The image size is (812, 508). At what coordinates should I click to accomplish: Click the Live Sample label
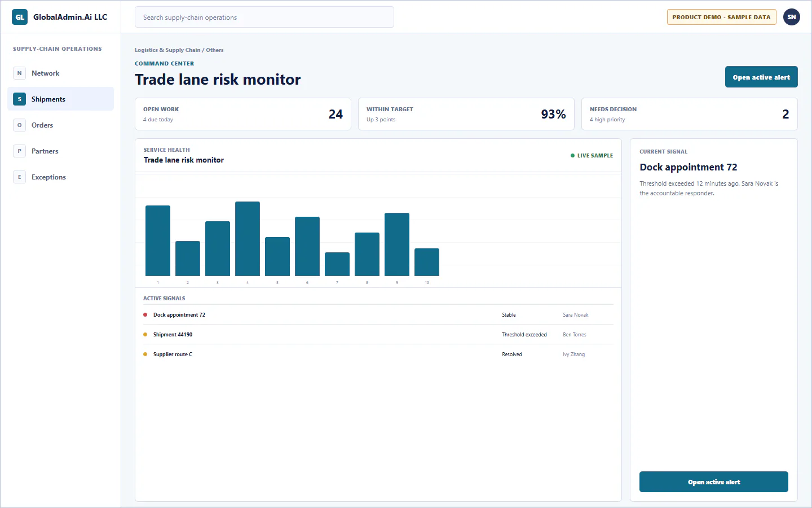595,156
